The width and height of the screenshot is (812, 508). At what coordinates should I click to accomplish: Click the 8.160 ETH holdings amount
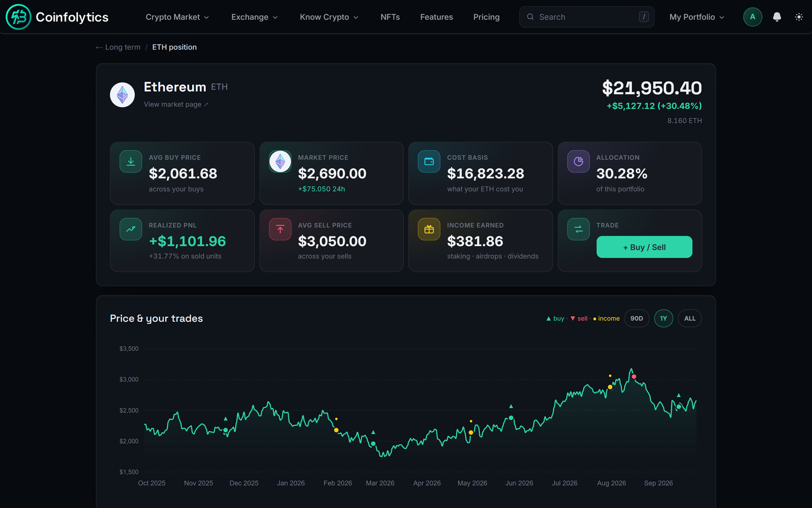tap(685, 121)
